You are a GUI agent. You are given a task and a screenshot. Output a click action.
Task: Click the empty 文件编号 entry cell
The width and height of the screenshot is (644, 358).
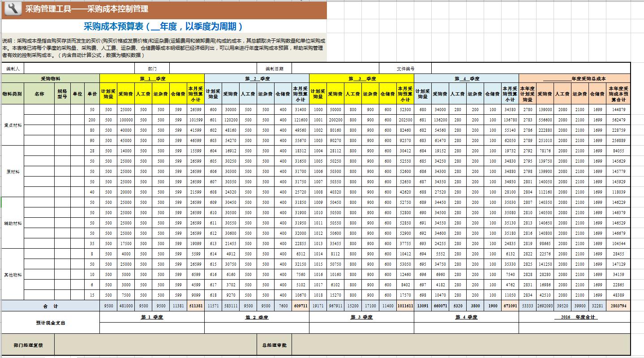pos(530,69)
